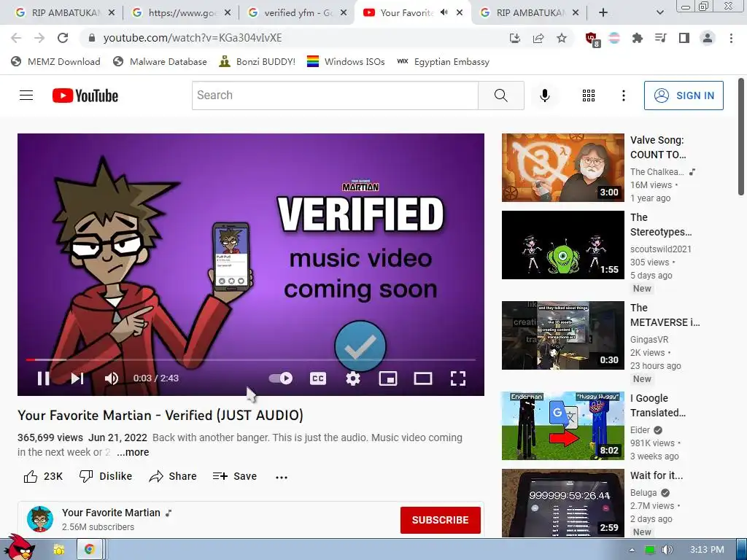Open Valve Song video thumbnail
This screenshot has width=747, height=560.
point(562,168)
